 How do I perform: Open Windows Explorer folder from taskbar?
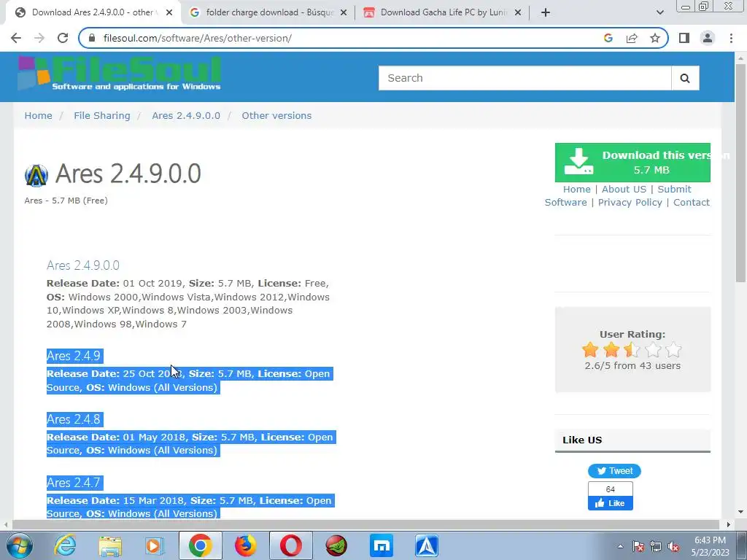[110, 545]
